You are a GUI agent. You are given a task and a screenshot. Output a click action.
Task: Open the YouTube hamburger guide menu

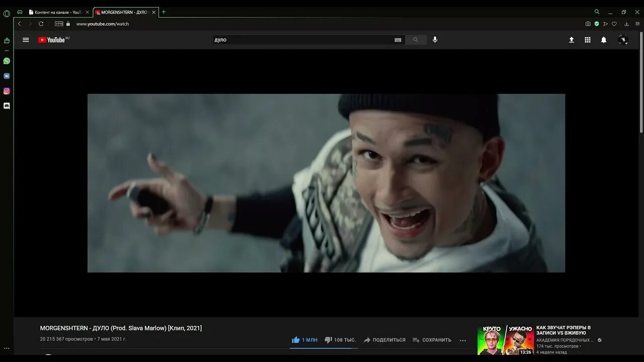pos(26,40)
